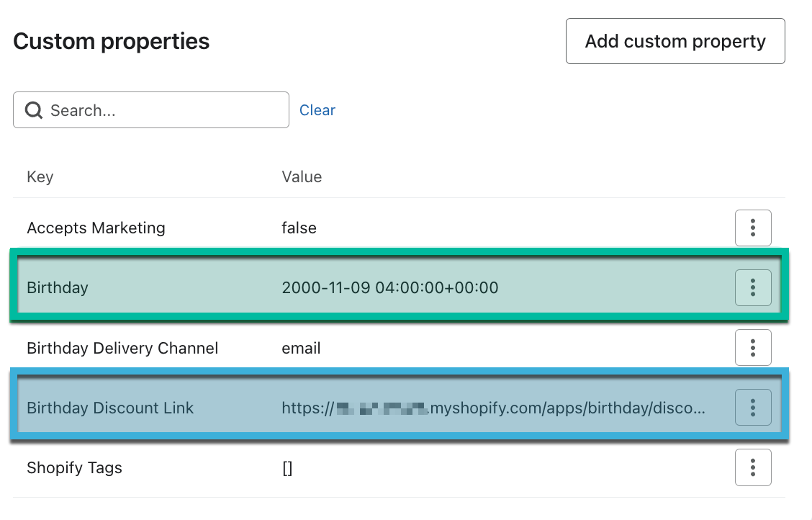Click the Shopify Tags key label
Screen dimensions: 812x520
click(75, 468)
